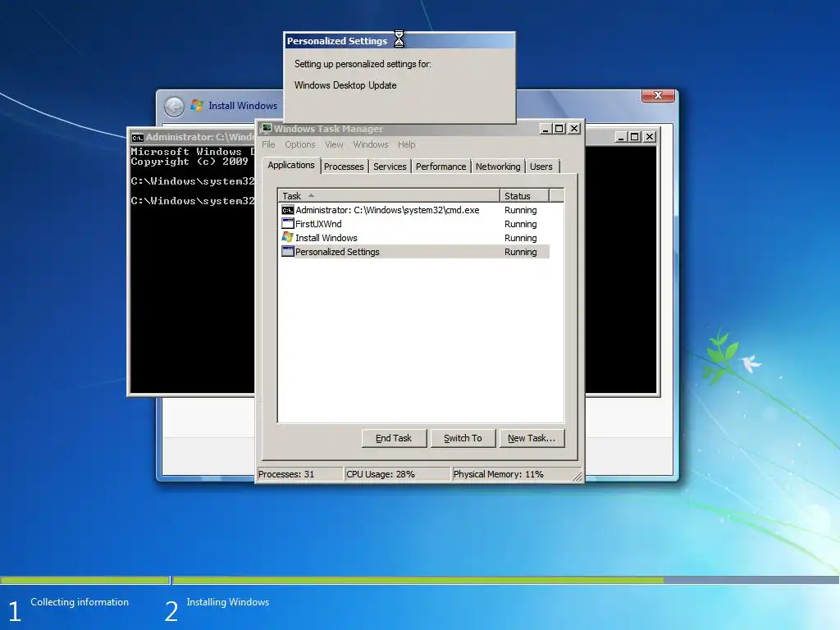Open the Options menu in Task Manager

coord(300,144)
